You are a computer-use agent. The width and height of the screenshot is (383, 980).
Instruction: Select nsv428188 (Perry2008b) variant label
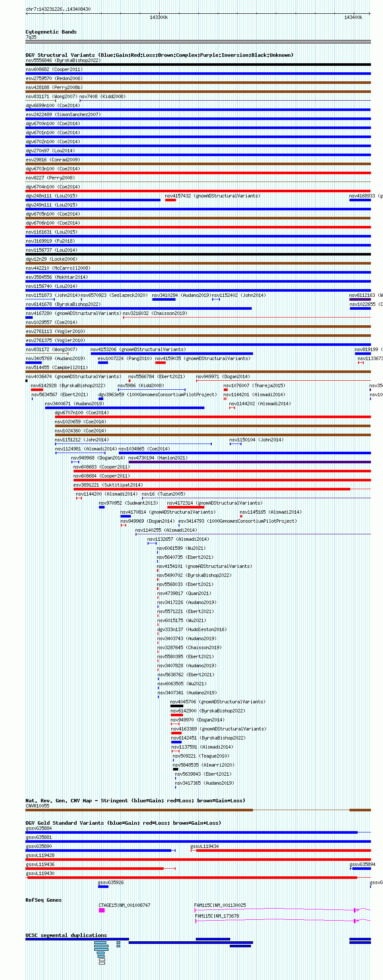pos(54,87)
